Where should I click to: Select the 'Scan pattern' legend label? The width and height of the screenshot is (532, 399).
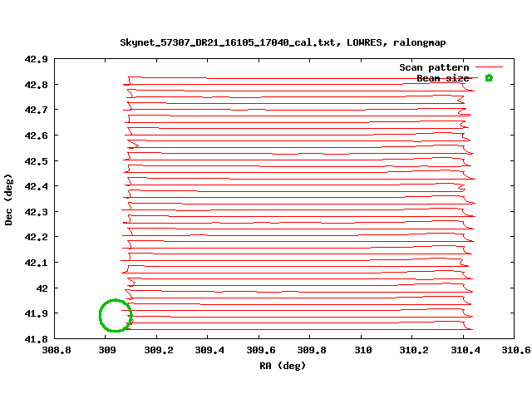pos(434,67)
